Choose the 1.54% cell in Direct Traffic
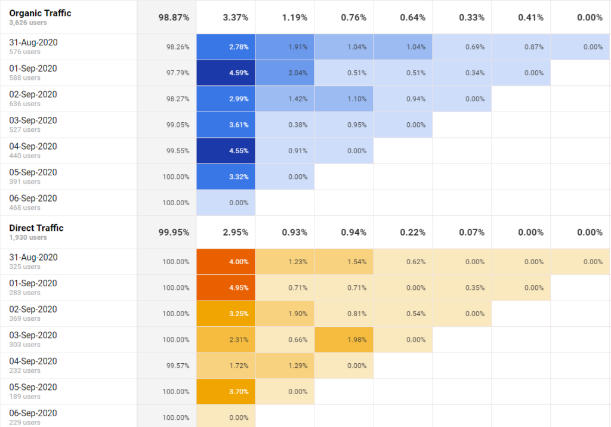Screen dimensions: 611x427 [x=345, y=262]
